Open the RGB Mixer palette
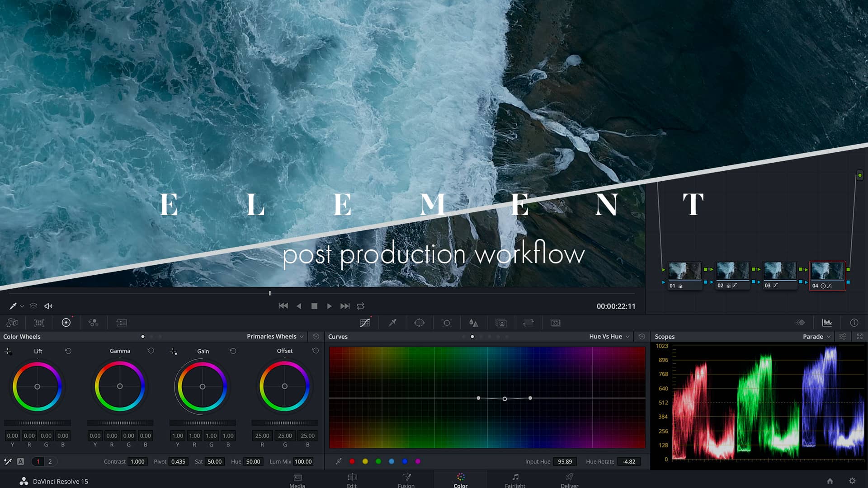This screenshot has width=868, height=488. tap(94, 323)
